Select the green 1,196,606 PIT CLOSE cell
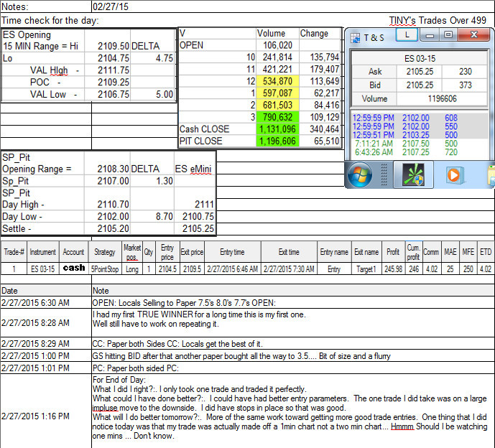This screenshot has width=495, height=448. [277, 141]
